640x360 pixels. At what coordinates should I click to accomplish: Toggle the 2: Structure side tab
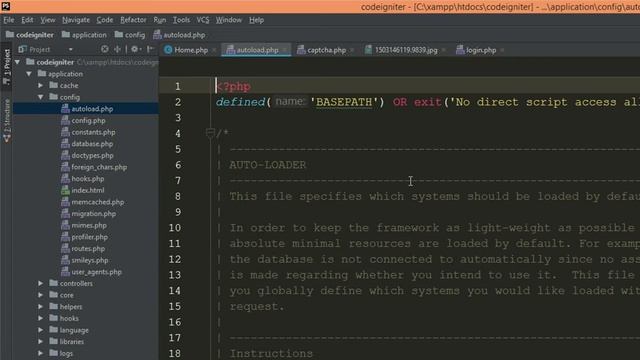[x=7, y=120]
